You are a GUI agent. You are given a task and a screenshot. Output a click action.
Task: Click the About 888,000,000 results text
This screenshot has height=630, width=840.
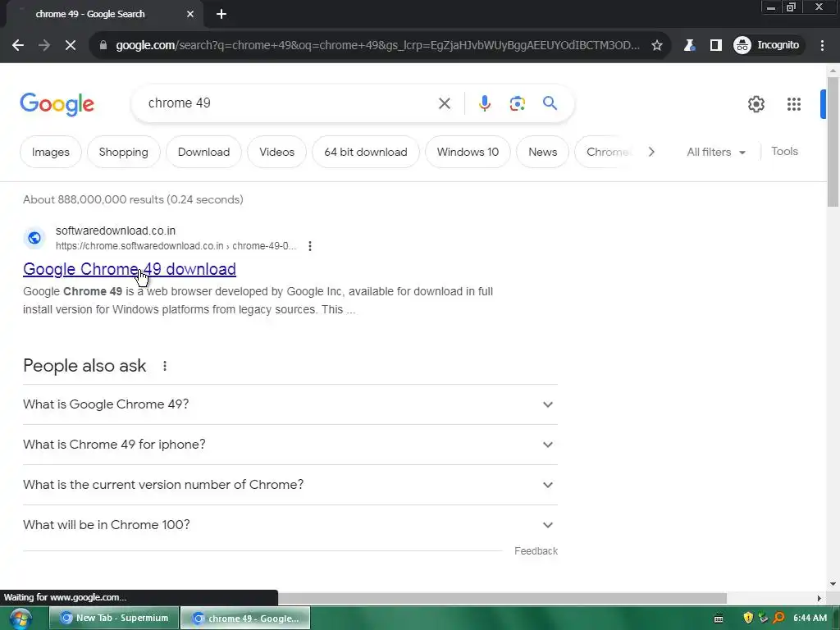133,199
